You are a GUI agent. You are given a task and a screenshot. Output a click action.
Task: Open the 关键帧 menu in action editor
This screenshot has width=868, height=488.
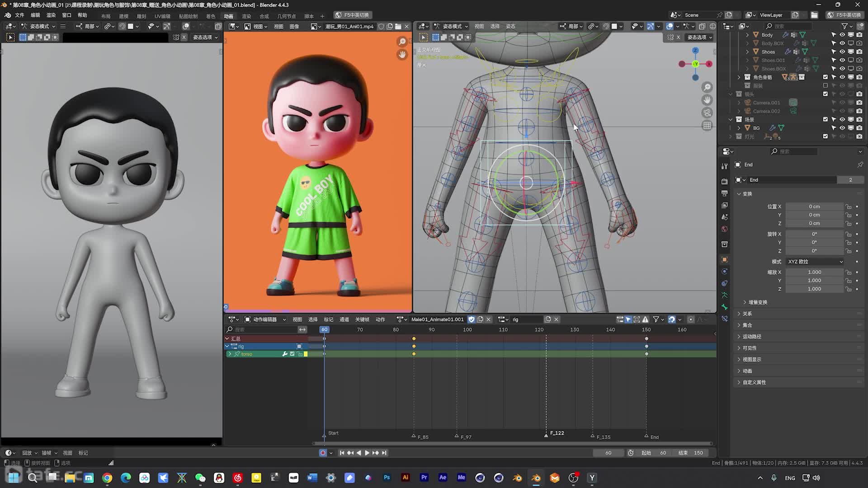(x=362, y=319)
